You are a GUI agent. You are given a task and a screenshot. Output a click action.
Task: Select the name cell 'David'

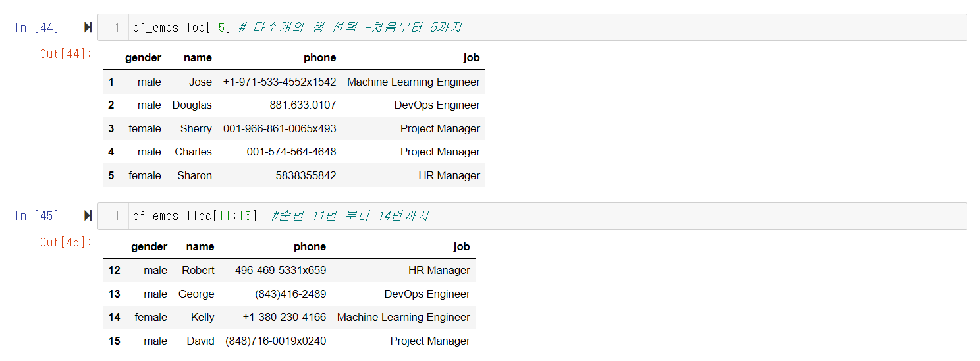[x=200, y=341]
